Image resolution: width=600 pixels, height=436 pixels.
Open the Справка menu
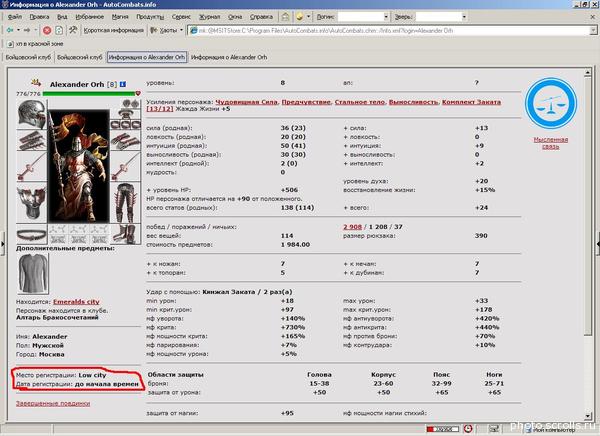pos(261,17)
